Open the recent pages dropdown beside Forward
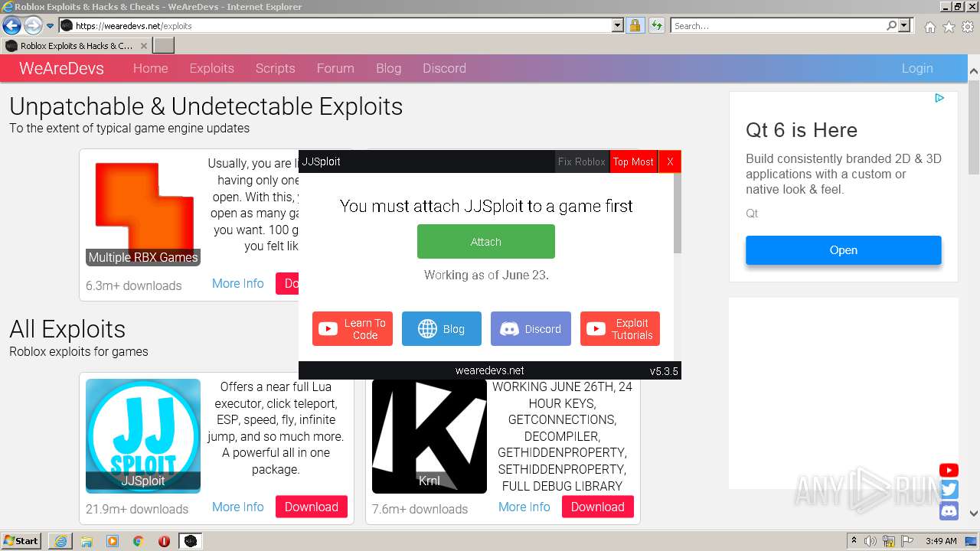The width and height of the screenshot is (980, 551). [x=51, y=26]
